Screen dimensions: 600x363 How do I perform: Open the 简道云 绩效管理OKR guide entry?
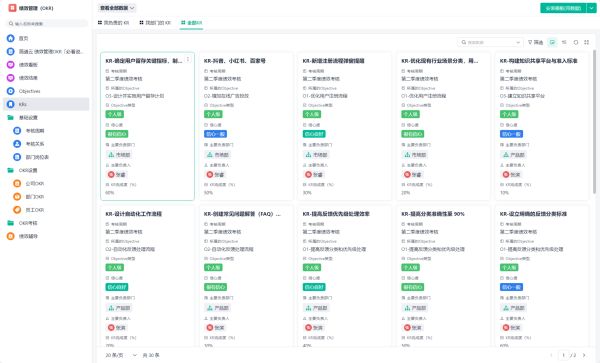(x=46, y=51)
